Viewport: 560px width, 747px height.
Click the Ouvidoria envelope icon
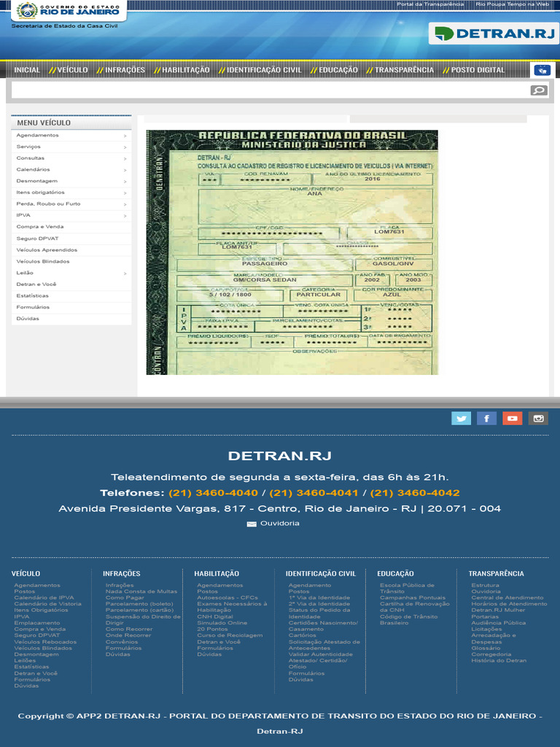click(252, 524)
